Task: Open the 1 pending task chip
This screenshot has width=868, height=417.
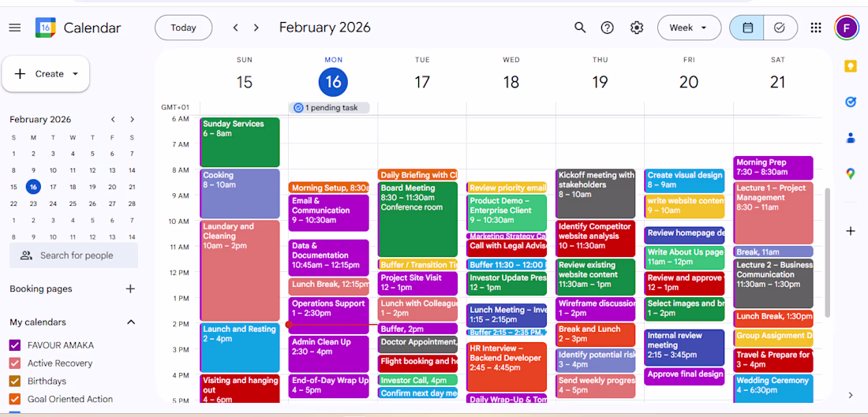Action: (329, 108)
